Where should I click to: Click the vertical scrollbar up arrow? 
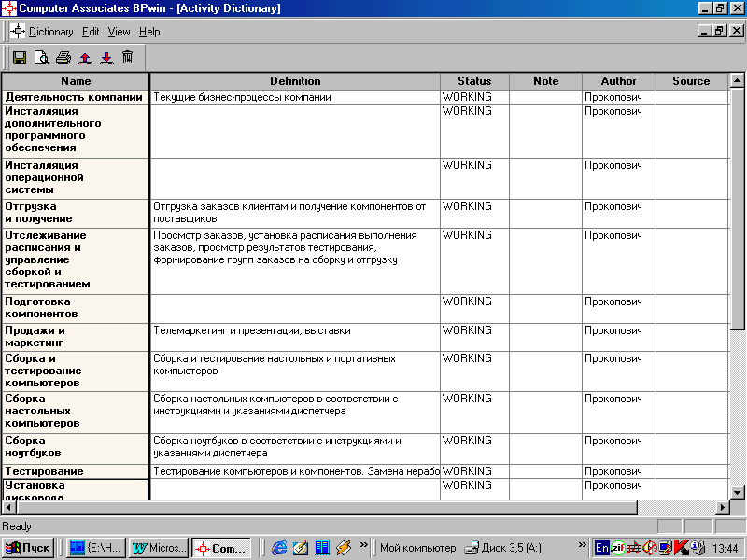[x=737, y=80]
